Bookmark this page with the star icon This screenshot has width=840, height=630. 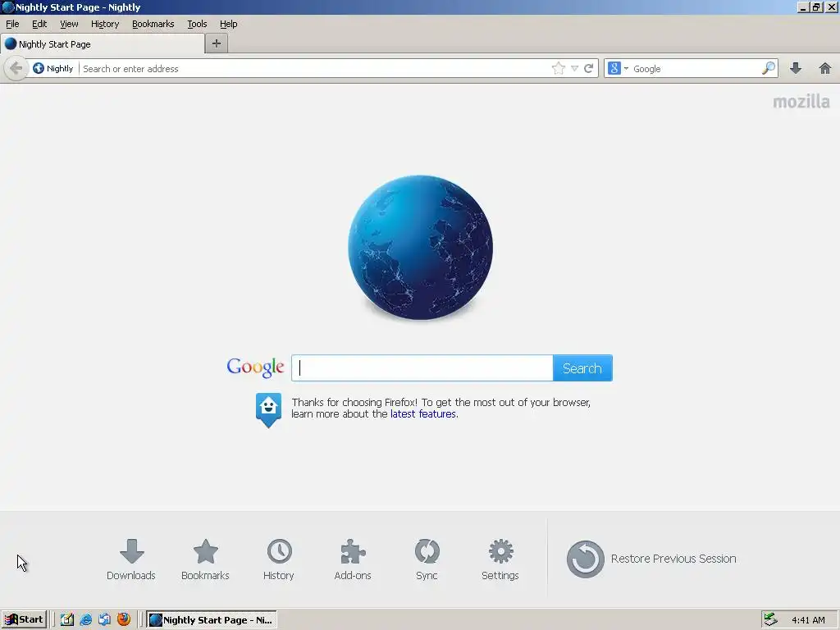tap(558, 68)
